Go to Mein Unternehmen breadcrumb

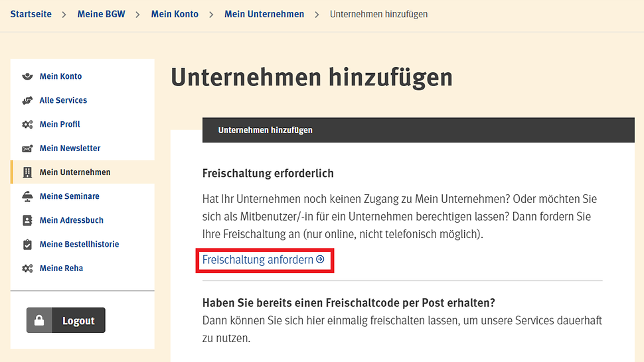264,14
